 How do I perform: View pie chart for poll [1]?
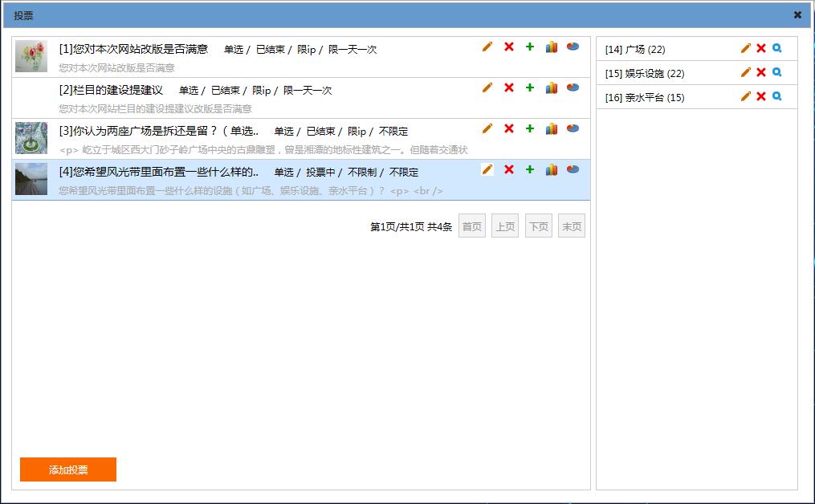573,47
